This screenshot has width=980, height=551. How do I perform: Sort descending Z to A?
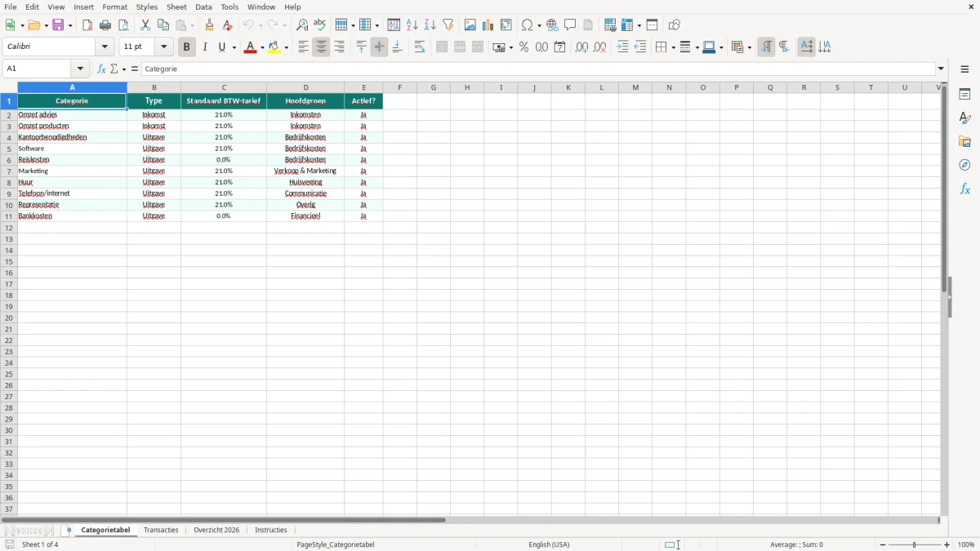click(x=430, y=25)
